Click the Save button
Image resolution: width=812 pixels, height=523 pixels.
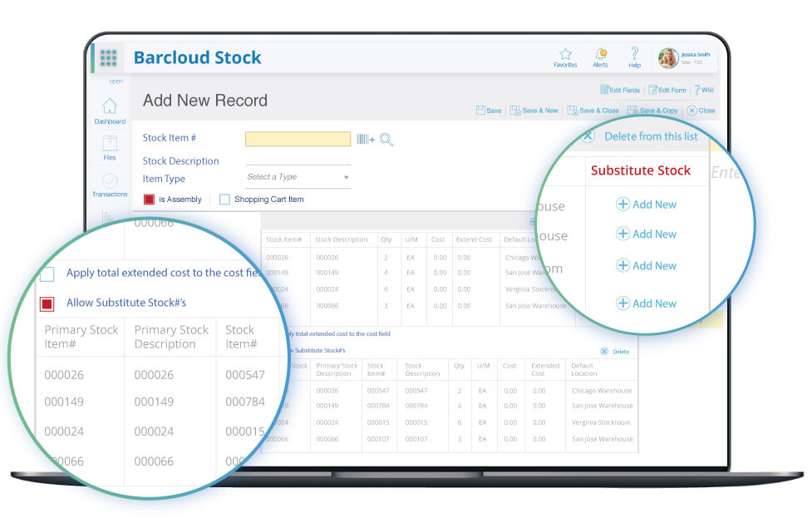tap(489, 111)
